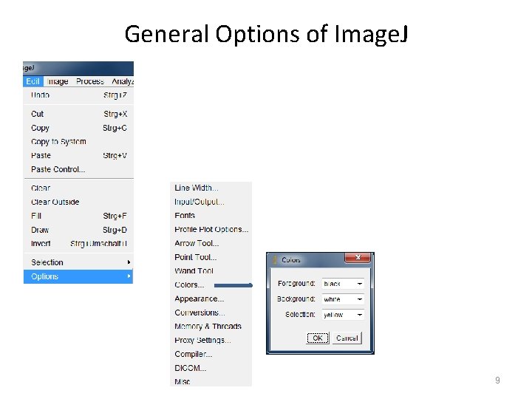Choose Draw from Edit menu
The width and height of the screenshot is (532, 399).
click(78, 230)
